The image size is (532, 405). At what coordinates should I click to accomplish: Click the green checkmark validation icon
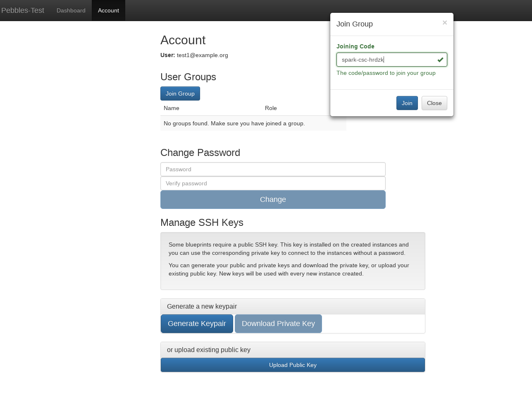[440, 60]
